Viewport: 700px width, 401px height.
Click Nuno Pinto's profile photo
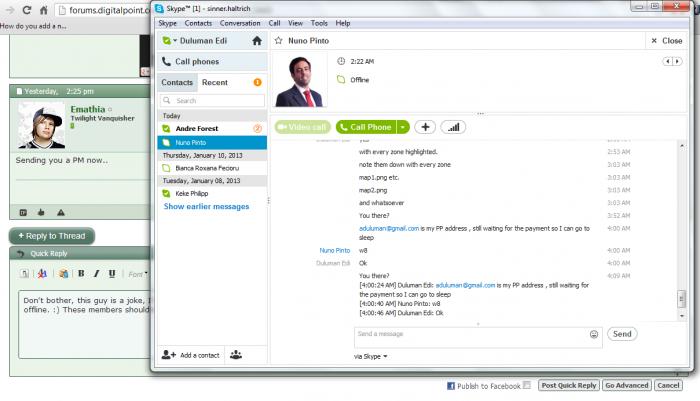[300, 81]
